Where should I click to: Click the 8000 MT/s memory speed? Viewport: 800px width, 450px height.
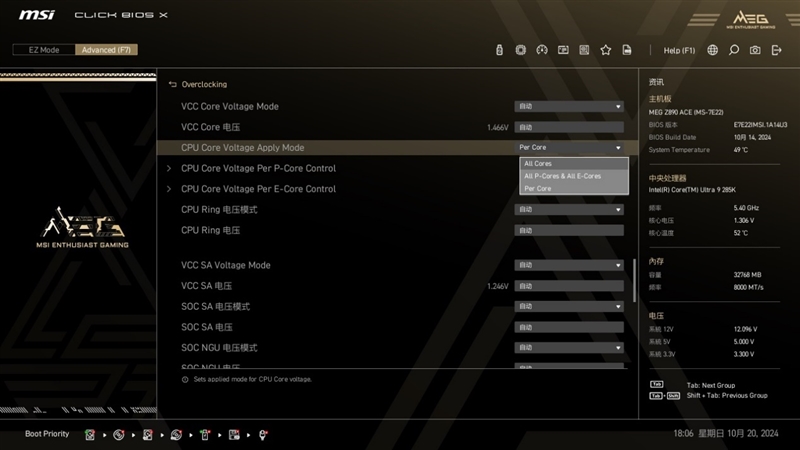[748, 287]
